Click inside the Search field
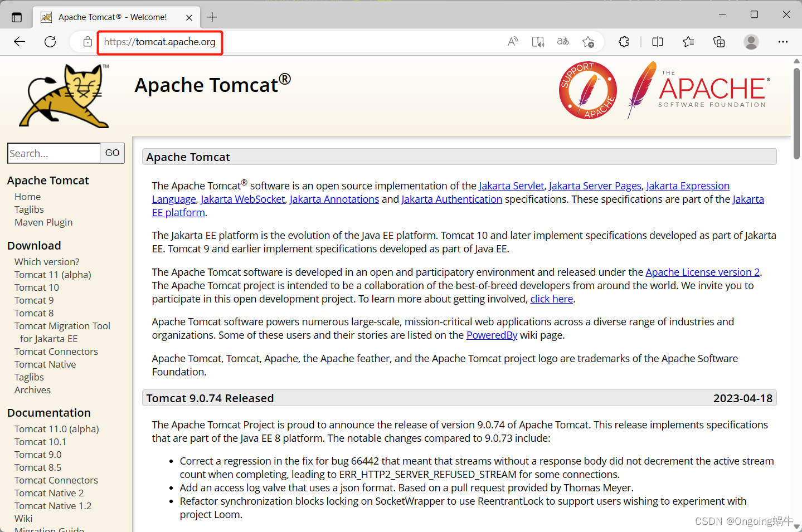This screenshot has height=532, width=802. (x=54, y=153)
